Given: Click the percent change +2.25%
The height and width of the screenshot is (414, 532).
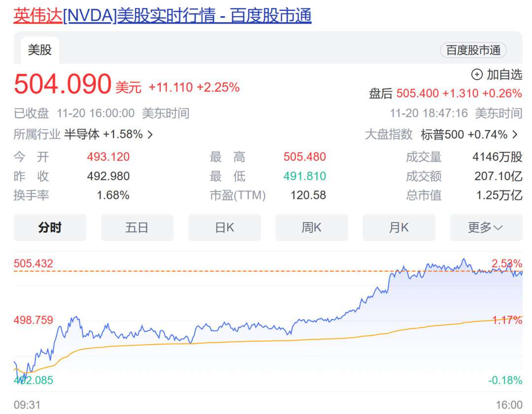Looking at the screenshot, I should pyautogui.click(x=218, y=88).
